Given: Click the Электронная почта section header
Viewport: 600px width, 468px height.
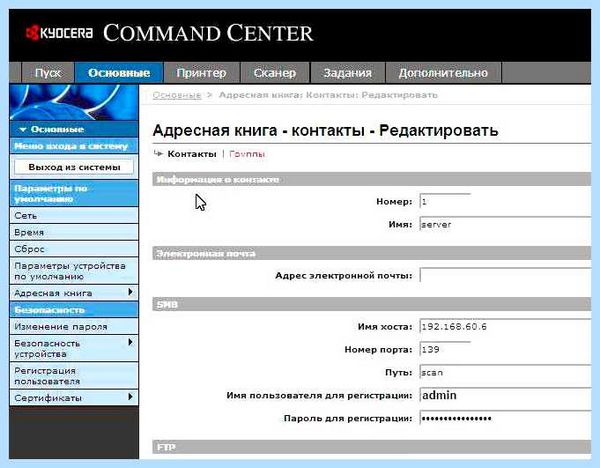Looking at the screenshot, I should [372, 253].
